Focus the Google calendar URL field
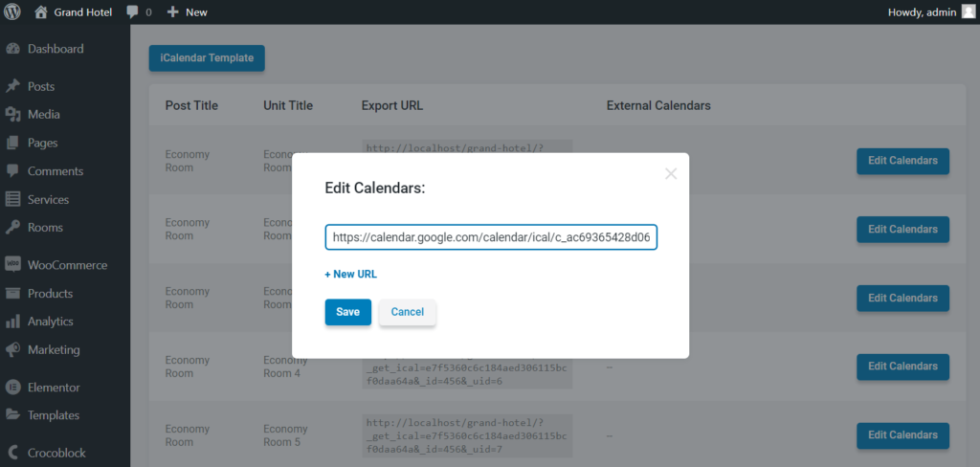Screen dimensions: 980x467 (x=491, y=237)
